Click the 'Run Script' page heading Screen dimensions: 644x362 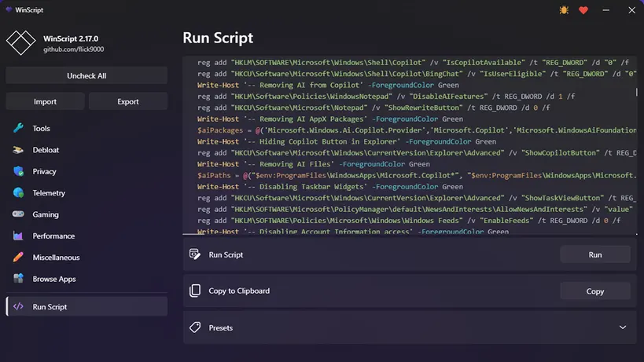click(x=218, y=38)
